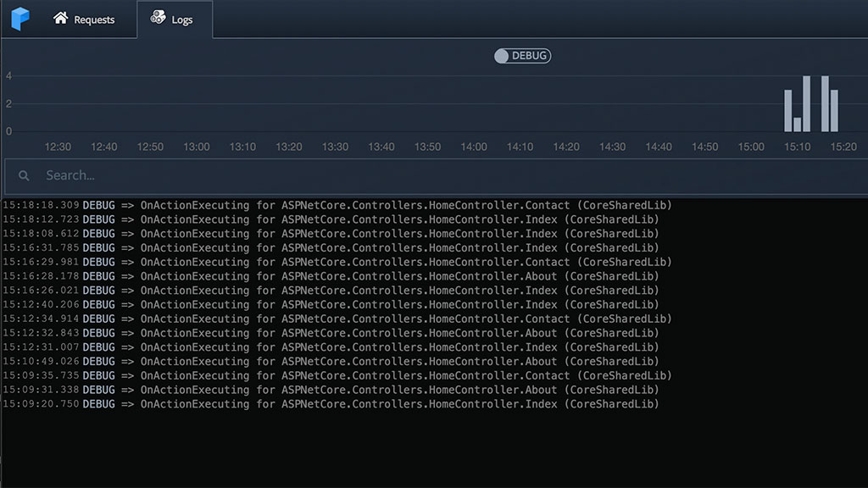Select log entry at 15:09:35.735
The height and width of the screenshot is (488, 868).
pos(337,375)
